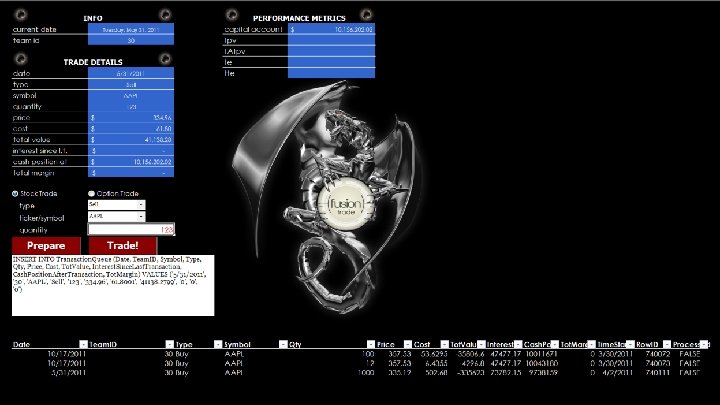Select the trade details date value cell
Screen dimensions: 720x405
click(131, 73)
